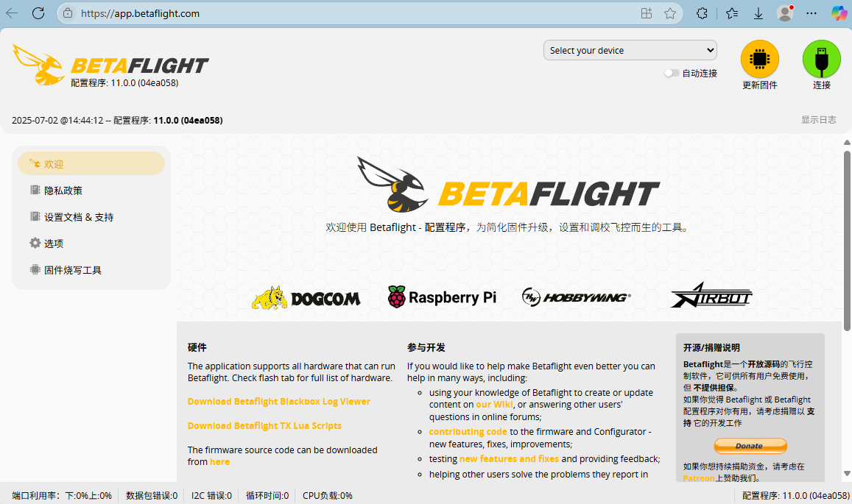Open the browser downloads icon
This screenshot has width=852, height=504.
[758, 13]
